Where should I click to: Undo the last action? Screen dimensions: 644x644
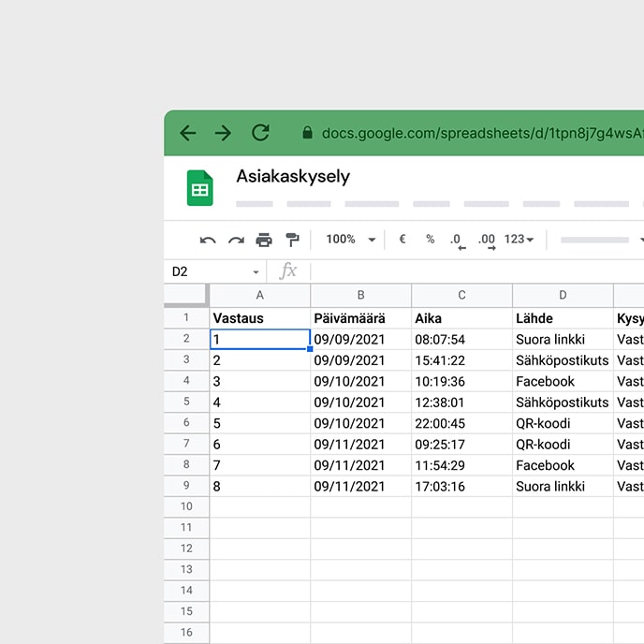(208, 240)
